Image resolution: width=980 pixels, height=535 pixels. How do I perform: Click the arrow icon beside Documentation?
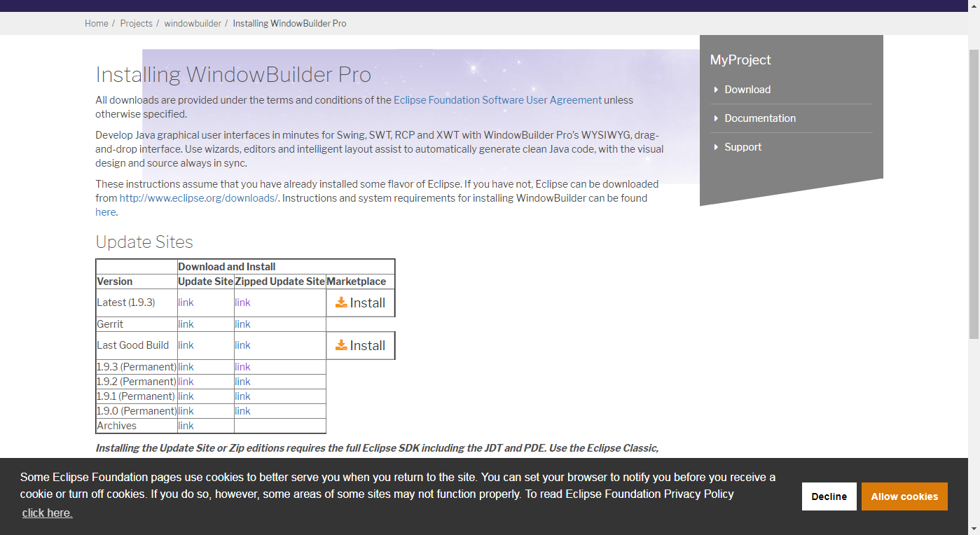(715, 118)
